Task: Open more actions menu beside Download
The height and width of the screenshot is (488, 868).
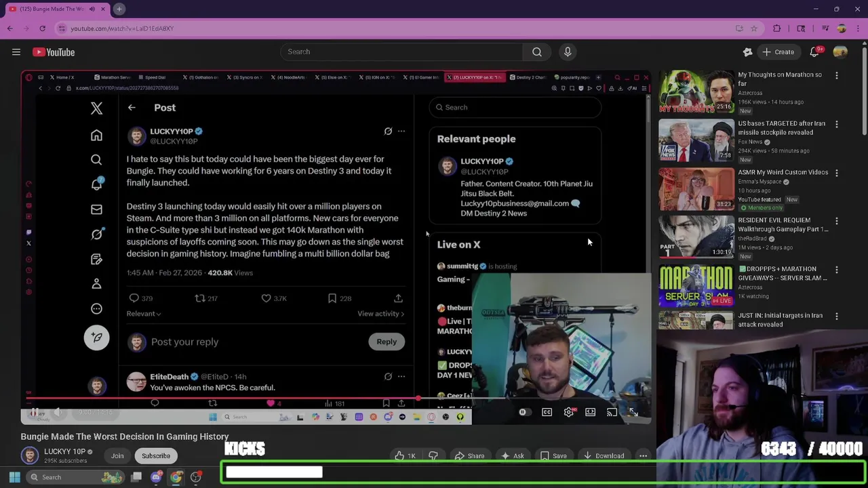Action: coord(643,456)
